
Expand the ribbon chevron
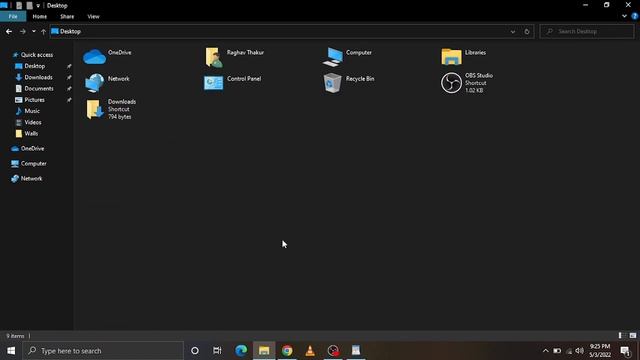[624, 16]
